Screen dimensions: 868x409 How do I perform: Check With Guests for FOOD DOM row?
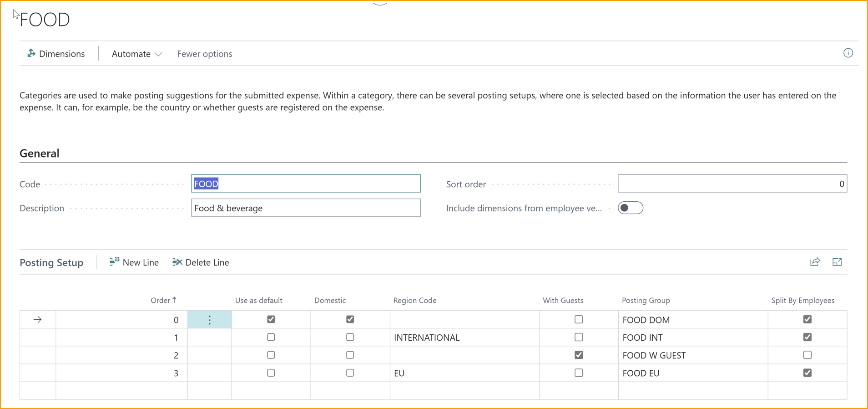579,319
